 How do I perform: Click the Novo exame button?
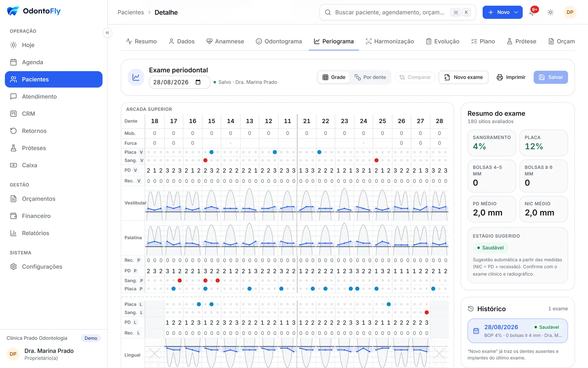[x=463, y=77]
